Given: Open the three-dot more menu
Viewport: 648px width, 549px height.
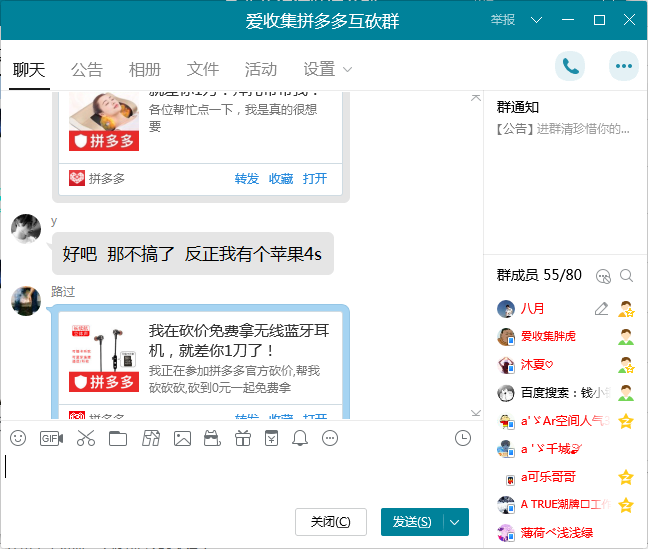Looking at the screenshot, I should point(624,66).
